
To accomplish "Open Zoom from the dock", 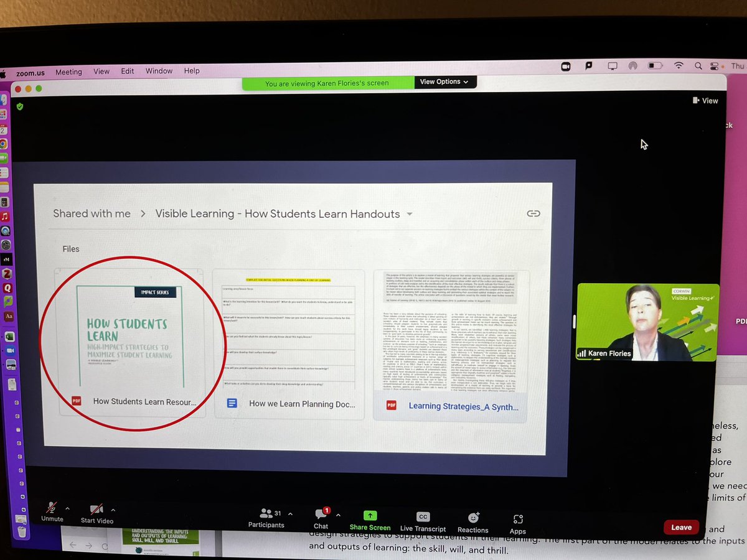I will pos(11,351).
